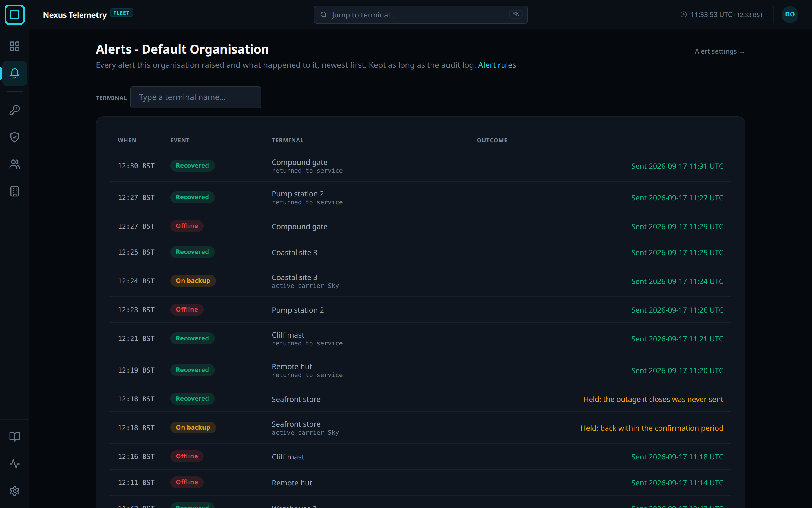Click the Offline badge for Remote hut
This screenshot has width=812, height=508.
187,482
